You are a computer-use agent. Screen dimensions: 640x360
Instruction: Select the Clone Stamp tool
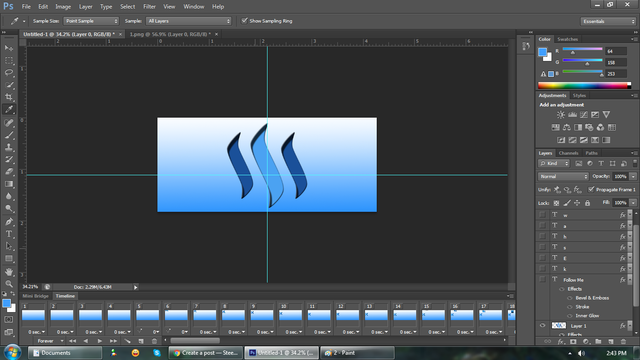pyautogui.click(x=9, y=147)
